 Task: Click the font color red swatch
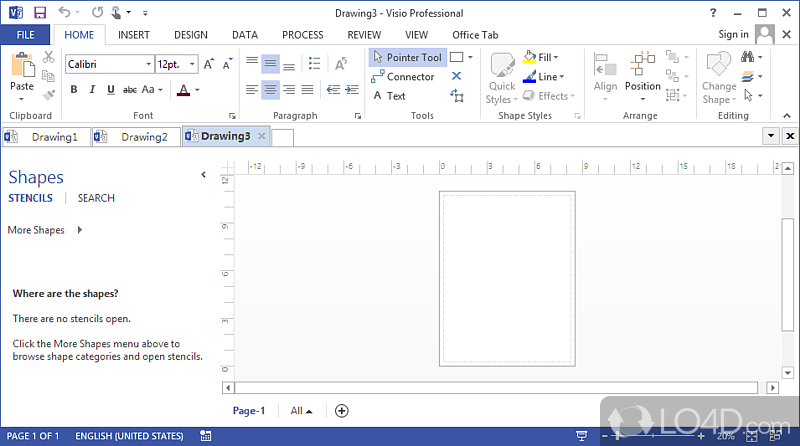point(184,90)
